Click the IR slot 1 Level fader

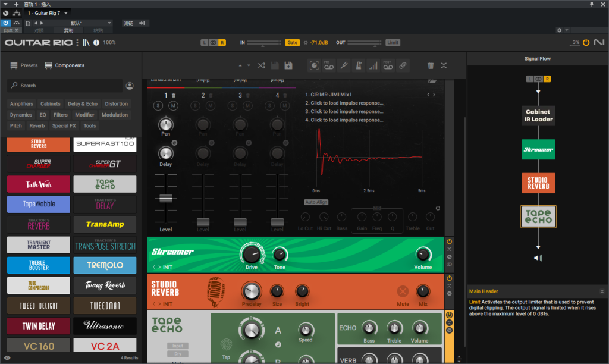pyautogui.click(x=166, y=198)
